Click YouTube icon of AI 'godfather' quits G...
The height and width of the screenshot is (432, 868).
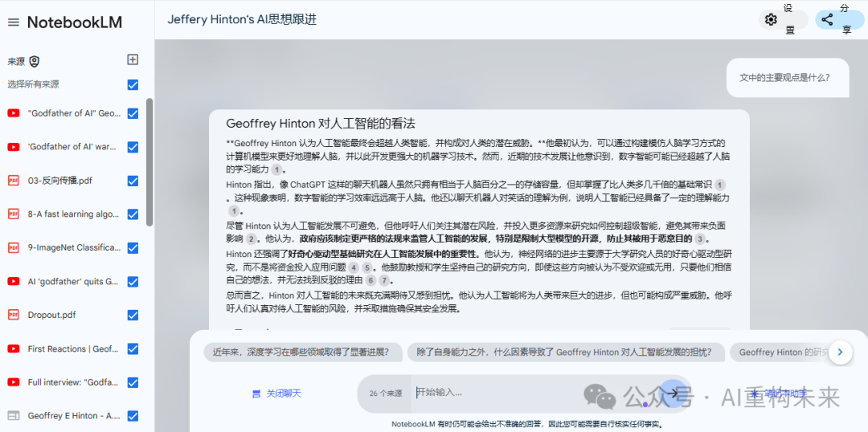tap(14, 282)
